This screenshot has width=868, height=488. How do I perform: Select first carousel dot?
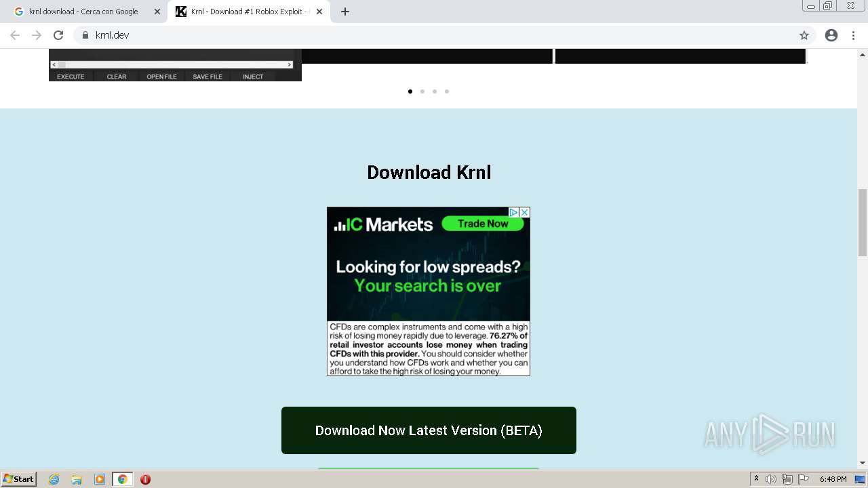(x=410, y=91)
